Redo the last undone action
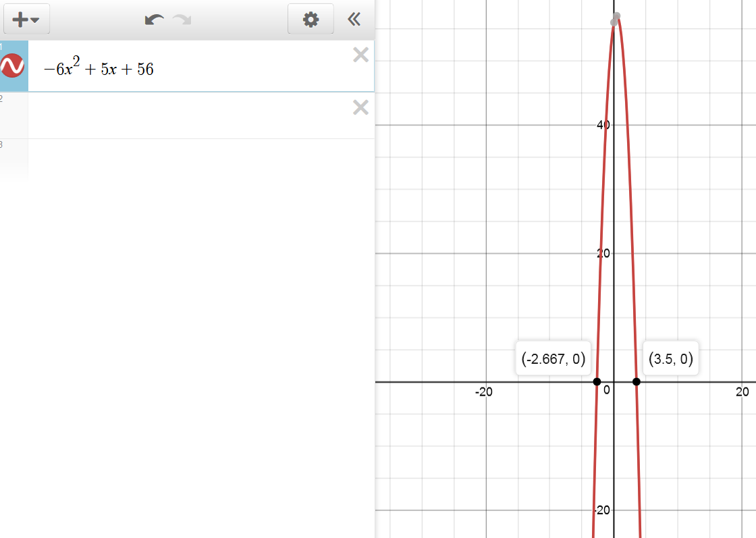Viewport: 756px width, 538px height. pyautogui.click(x=182, y=20)
